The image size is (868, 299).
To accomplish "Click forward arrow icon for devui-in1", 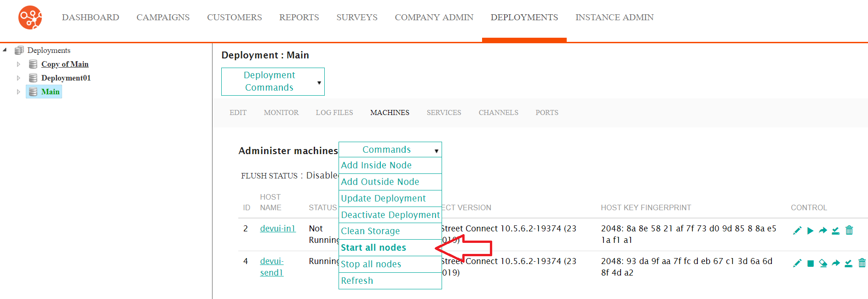I will (823, 230).
